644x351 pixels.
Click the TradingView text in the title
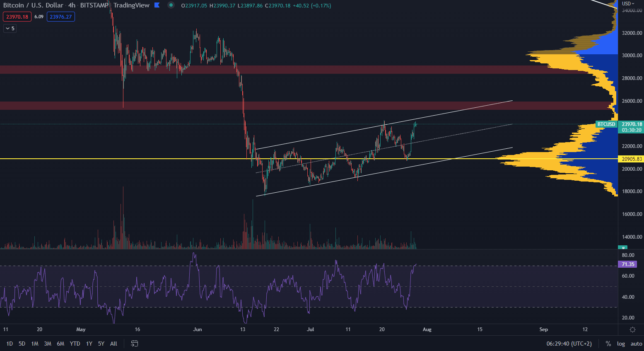coord(131,5)
